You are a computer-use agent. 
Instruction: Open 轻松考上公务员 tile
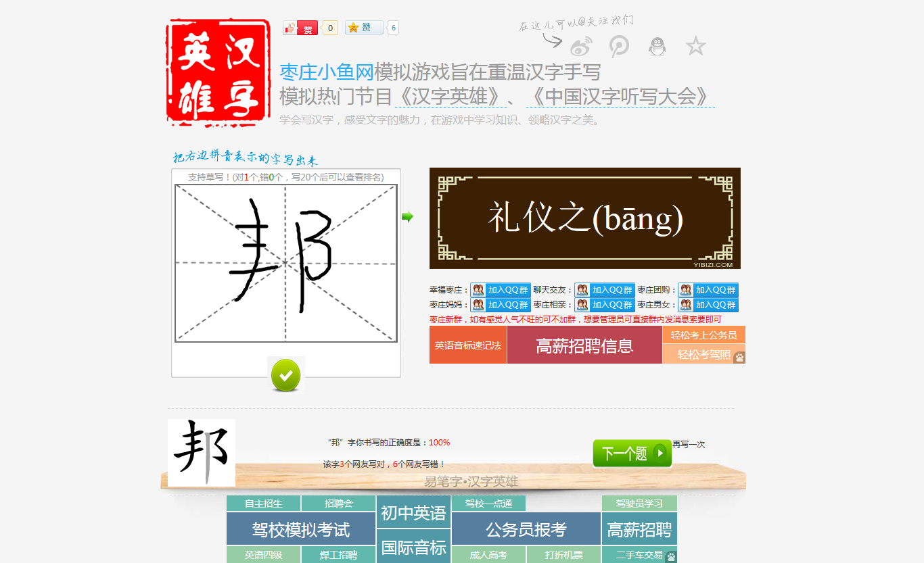point(703,335)
